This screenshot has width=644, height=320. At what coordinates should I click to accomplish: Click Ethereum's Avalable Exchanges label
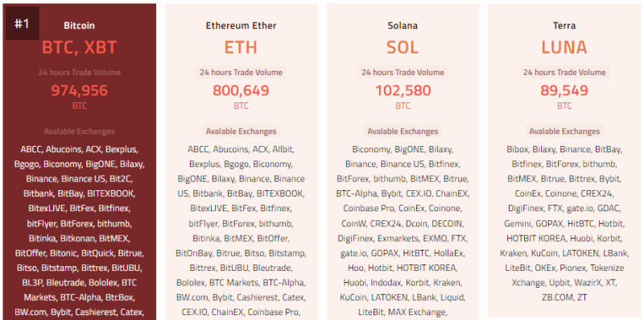click(x=241, y=131)
